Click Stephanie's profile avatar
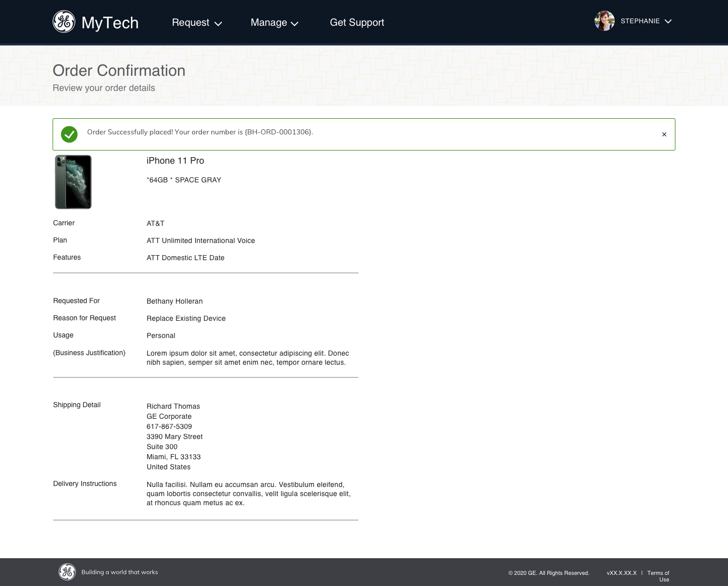Viewport: 728px width, 586px height. 605,21
